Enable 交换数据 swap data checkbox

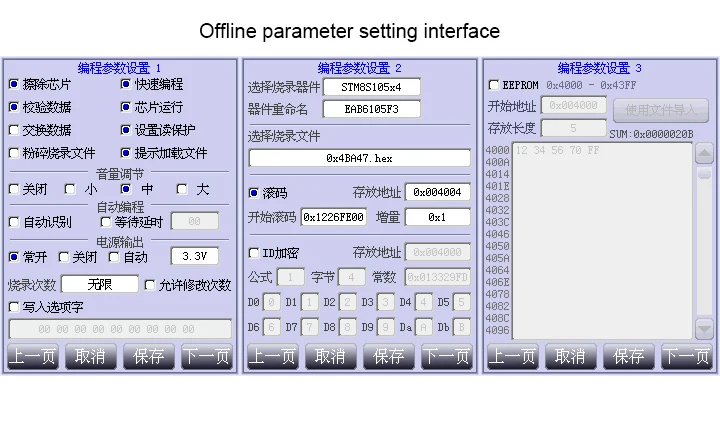[14, 130]
